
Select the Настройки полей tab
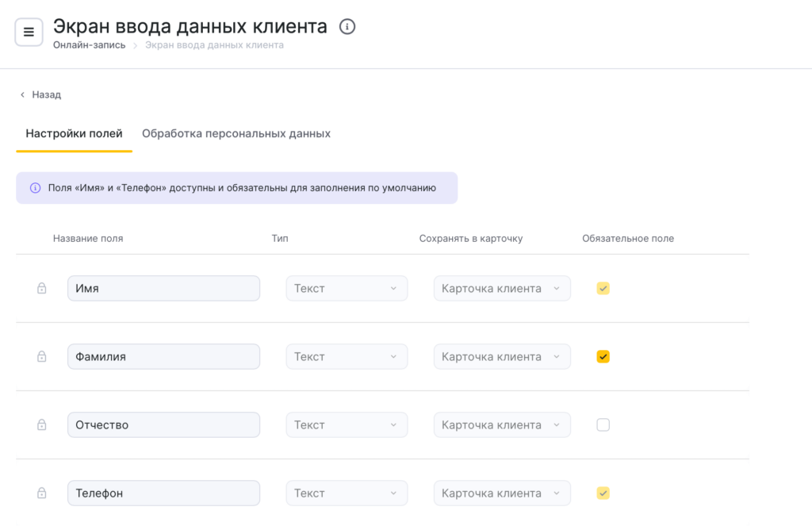(74, 133)
